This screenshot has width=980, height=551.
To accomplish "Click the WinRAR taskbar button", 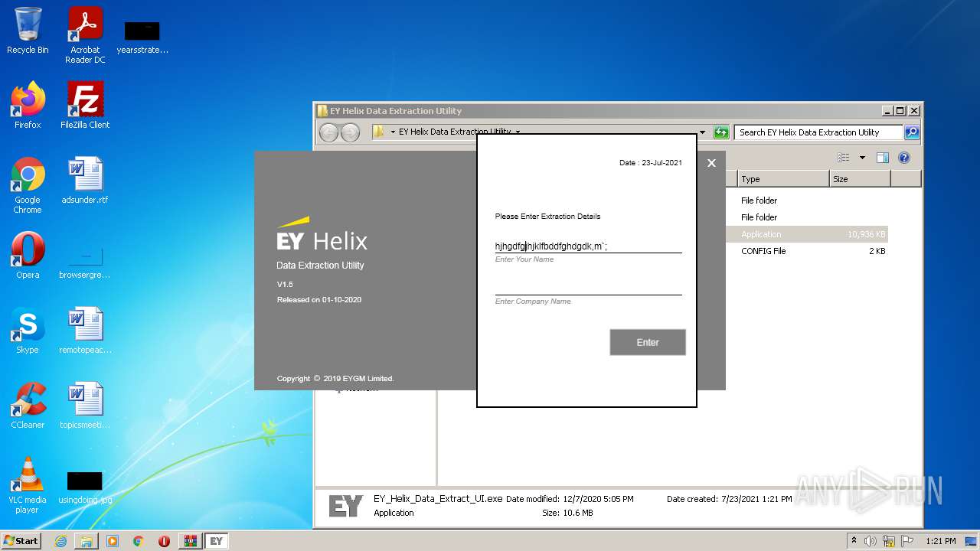I will [x=191, y=541].
